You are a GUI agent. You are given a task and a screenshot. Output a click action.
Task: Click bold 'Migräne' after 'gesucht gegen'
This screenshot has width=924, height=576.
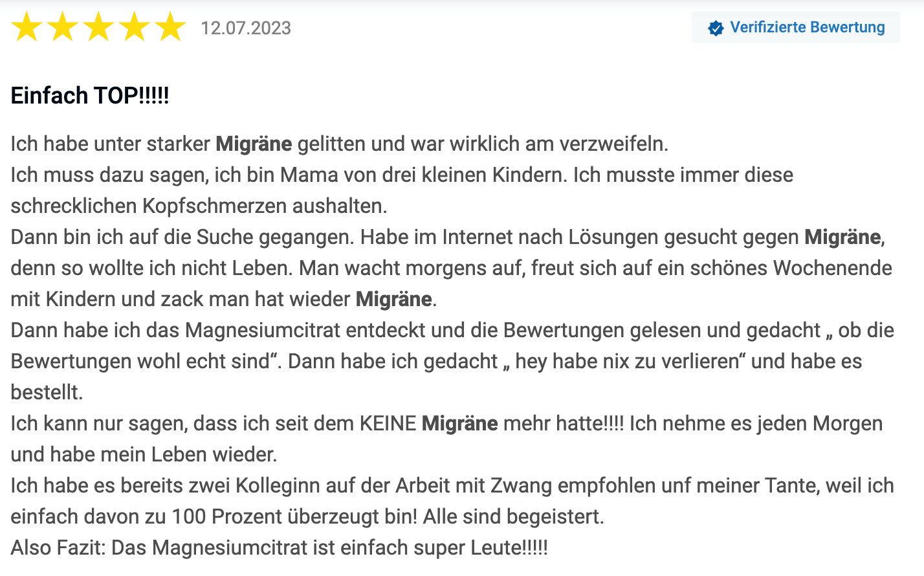(x=842, y=237)
